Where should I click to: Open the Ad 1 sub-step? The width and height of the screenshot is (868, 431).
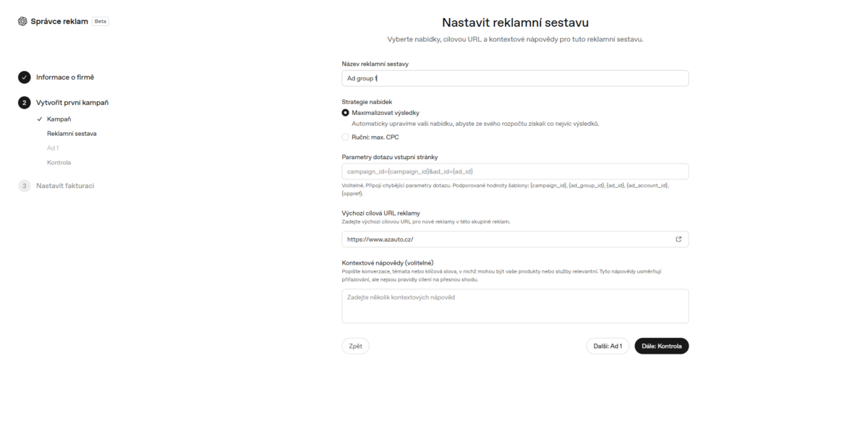tap(53, 148)
